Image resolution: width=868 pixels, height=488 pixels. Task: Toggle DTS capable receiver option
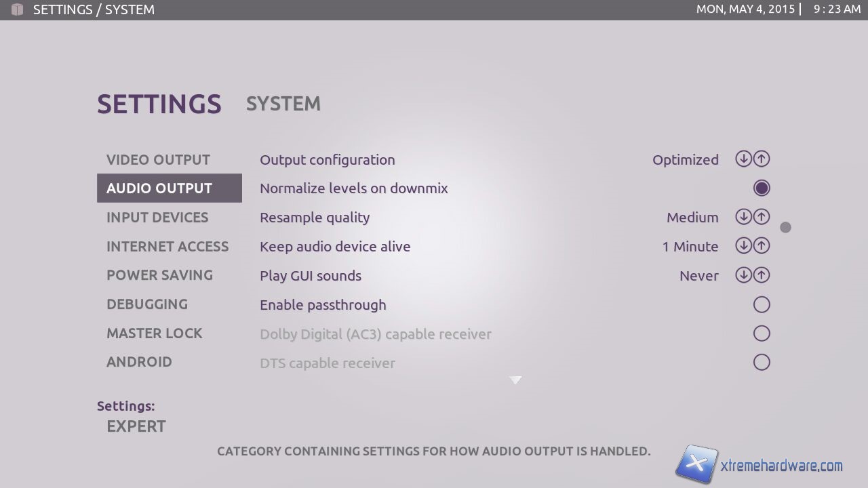[762, 363]
